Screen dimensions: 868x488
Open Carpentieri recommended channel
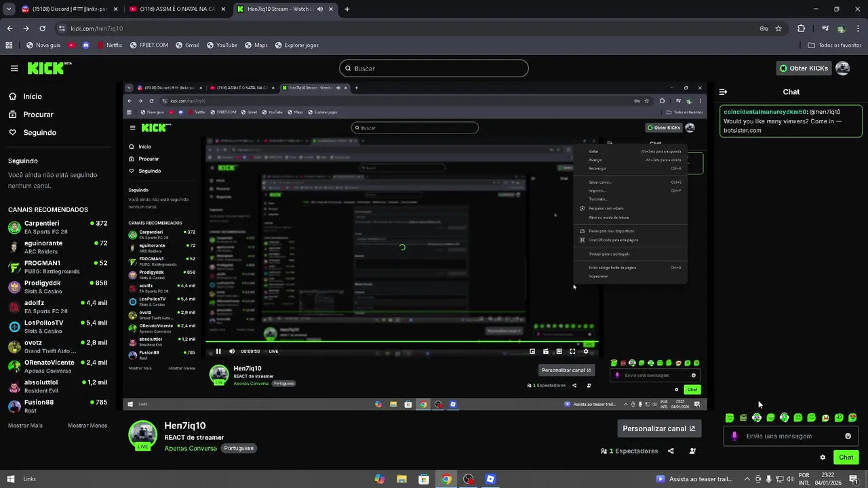click(x=58, y=227)
